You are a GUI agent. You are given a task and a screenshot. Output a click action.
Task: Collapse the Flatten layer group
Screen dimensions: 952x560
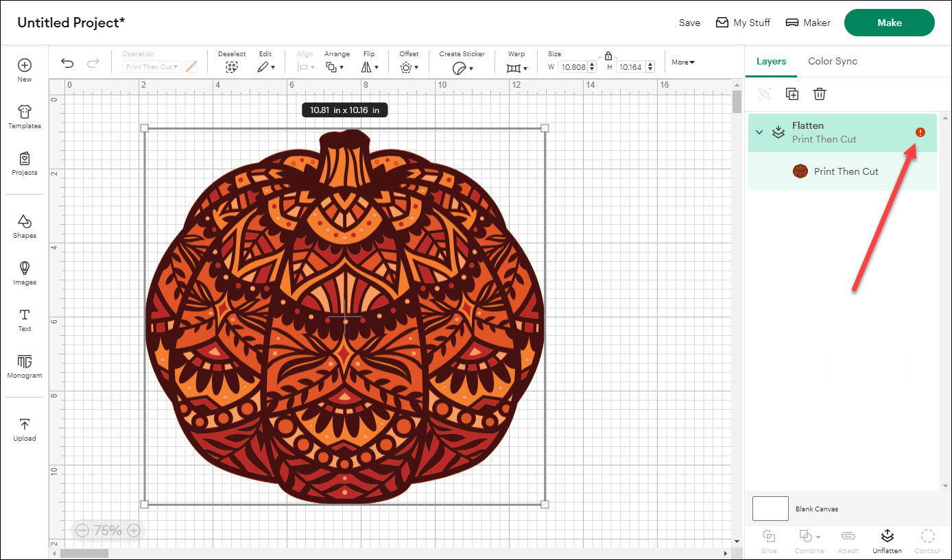tap(759, 132)
